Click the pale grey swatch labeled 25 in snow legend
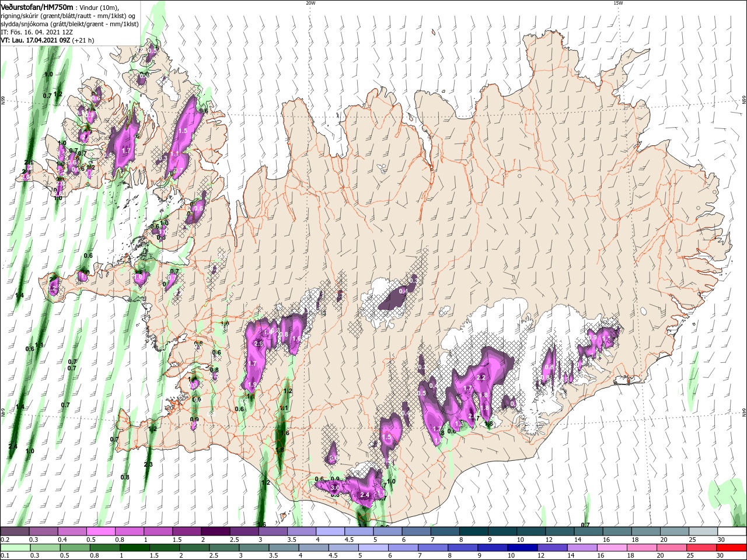Image resolution: width=747 pixels, height=560 pixels. click(x=703, y=531)
